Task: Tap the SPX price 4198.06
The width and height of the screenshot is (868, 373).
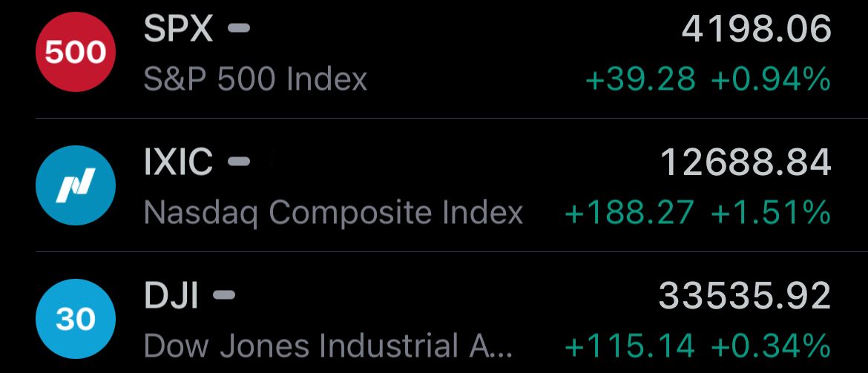Action: 756,29
